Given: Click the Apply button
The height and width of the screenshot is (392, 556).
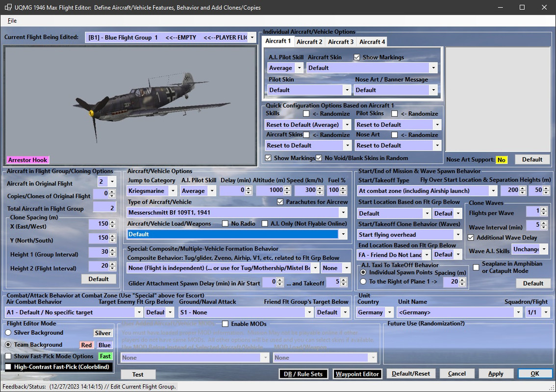Looking at the screenshot, I should tap(495, 373).
